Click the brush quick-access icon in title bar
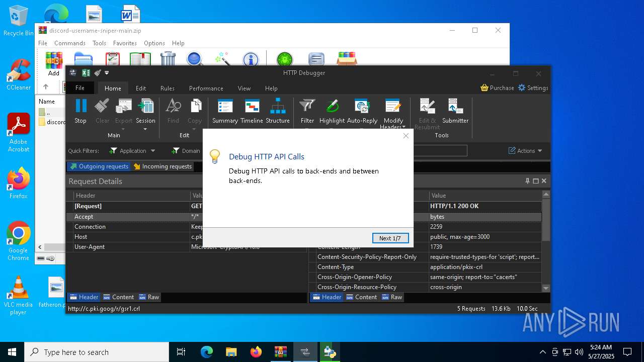644x362 pixels. 98,73
